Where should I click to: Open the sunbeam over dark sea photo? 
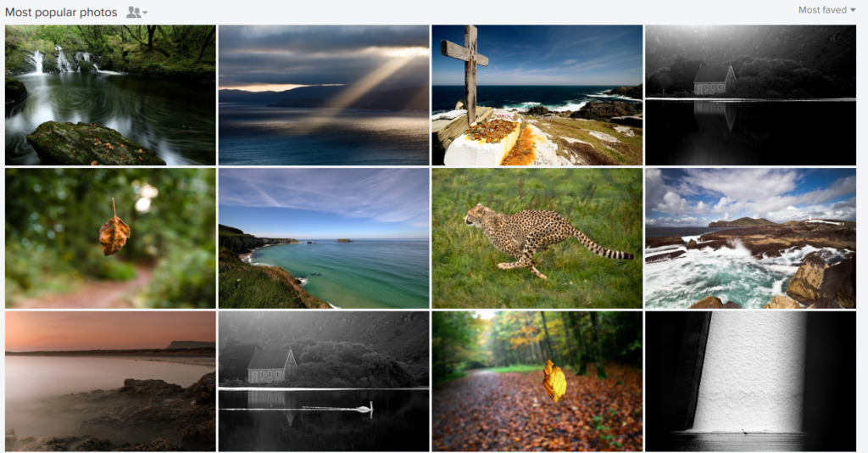pyautogui.click(x=324, y=95)
